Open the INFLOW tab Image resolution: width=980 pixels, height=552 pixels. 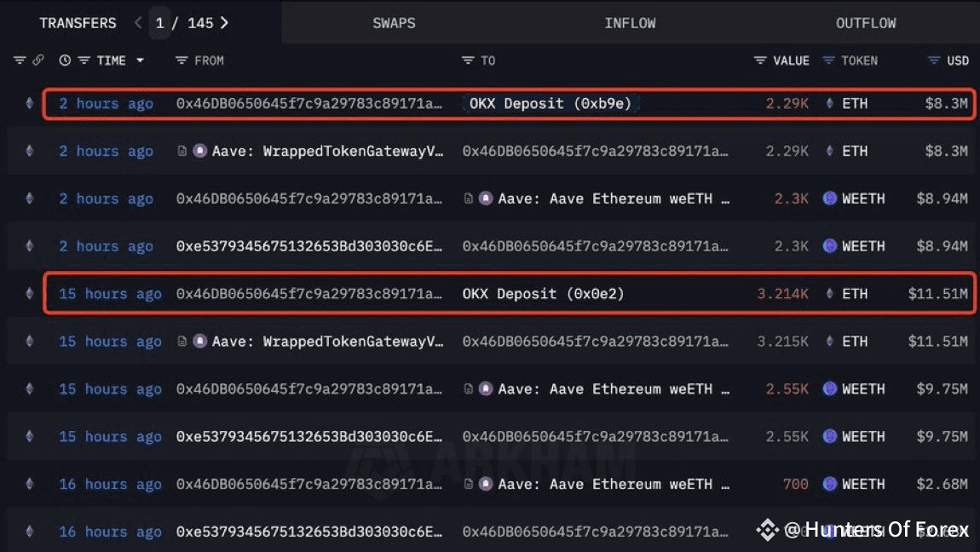coord(630,23)
